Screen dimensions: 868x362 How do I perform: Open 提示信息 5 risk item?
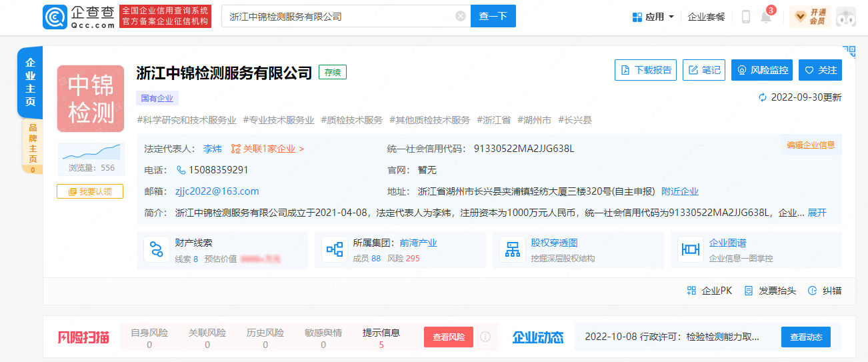point(381,338)
